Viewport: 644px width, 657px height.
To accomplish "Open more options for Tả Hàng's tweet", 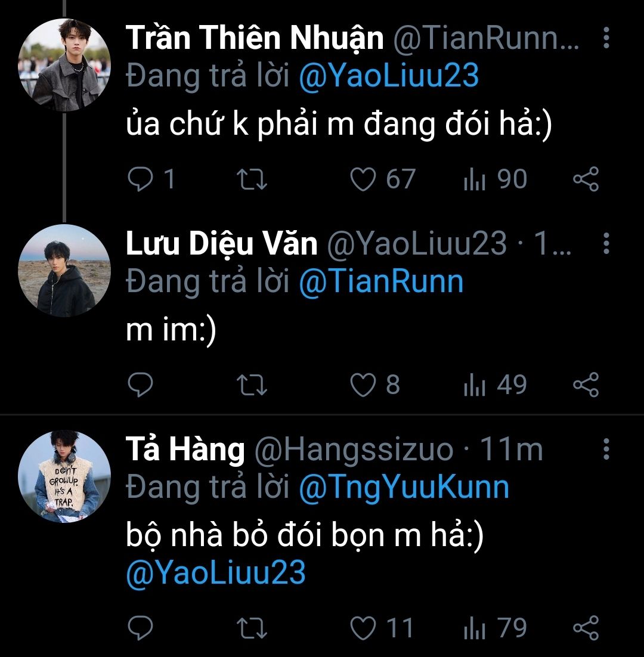I will click(x=606, y=449).
